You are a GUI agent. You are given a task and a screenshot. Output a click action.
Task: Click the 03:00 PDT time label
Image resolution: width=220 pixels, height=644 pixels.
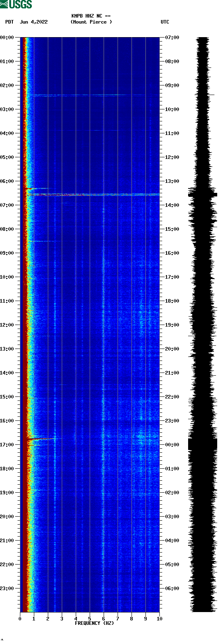pyautogui.click(x=7, y=109)
